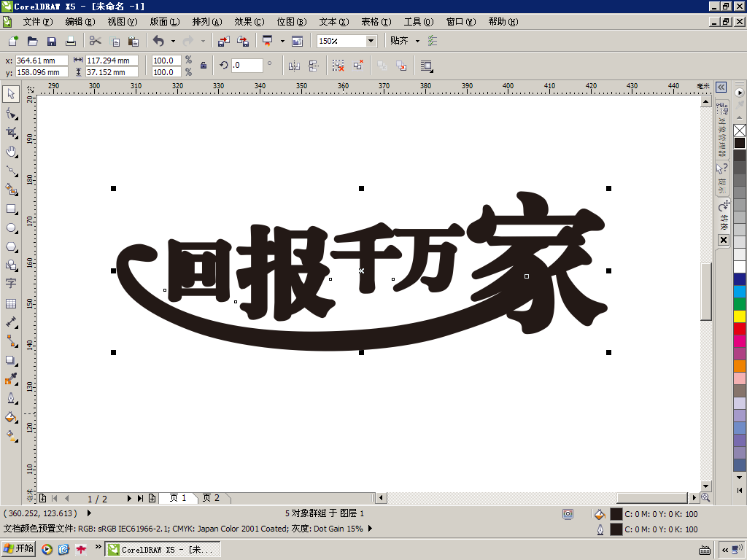Add a page after the last page
The width and height of the screenshot is (747, 560).
(x=152, y=498)
